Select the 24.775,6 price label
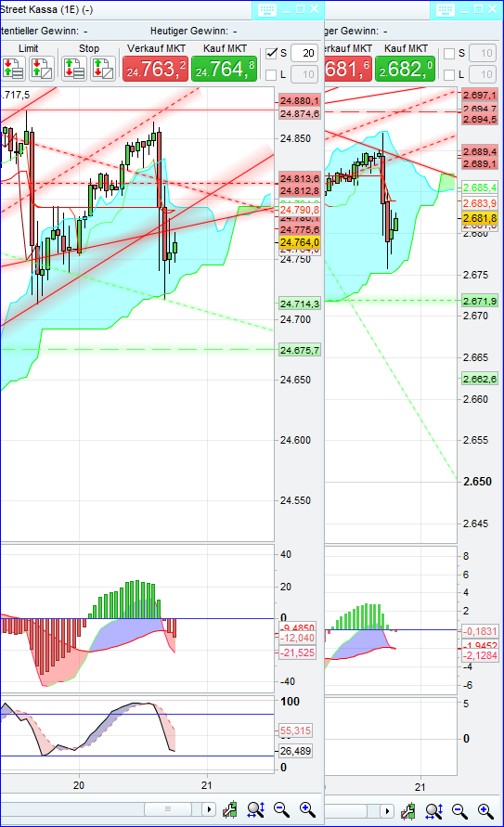 [x=300, y=230]
